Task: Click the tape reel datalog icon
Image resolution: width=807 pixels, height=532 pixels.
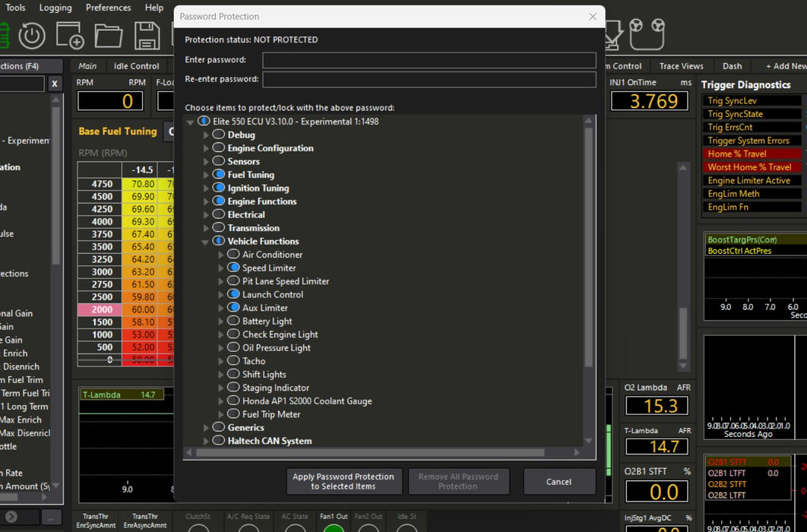Action: [647, 34]
